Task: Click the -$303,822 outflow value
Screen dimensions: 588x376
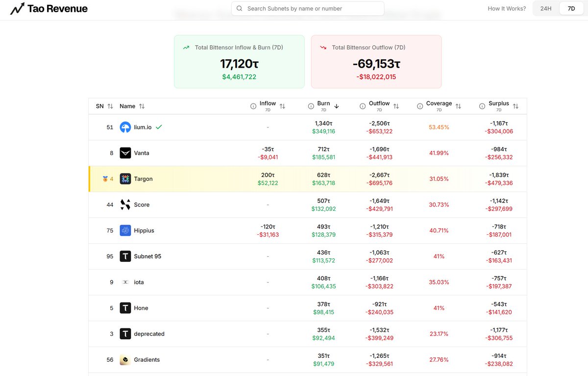Action: click(x=379, y=286)
